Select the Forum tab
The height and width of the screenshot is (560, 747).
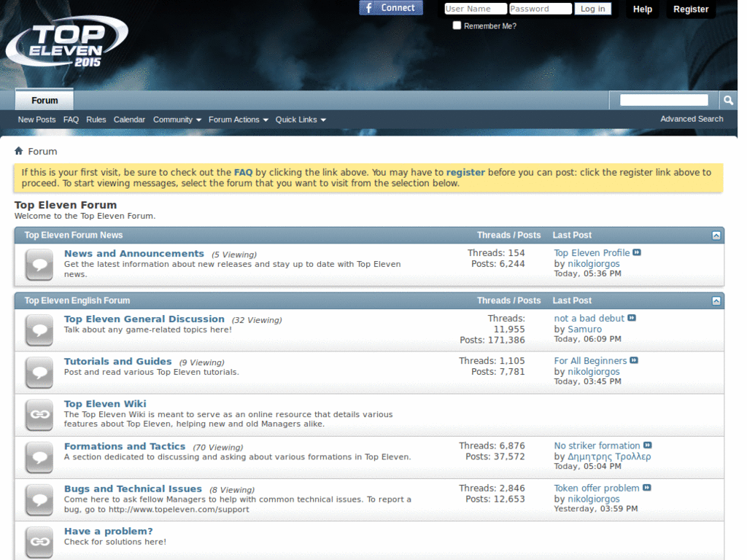point(44,100)
